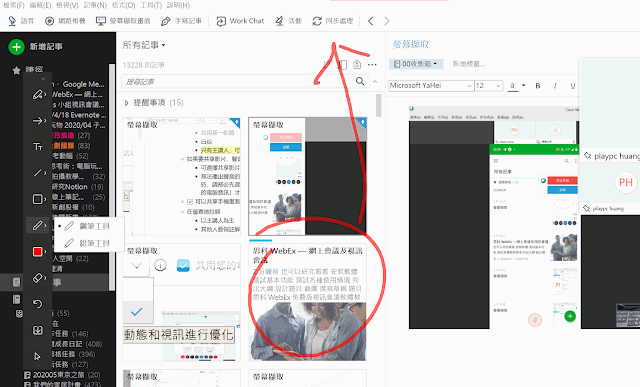Screen dimensions: 640x387
Task: Click the active pen tool in annotation bar
Action: coord(38,225)
